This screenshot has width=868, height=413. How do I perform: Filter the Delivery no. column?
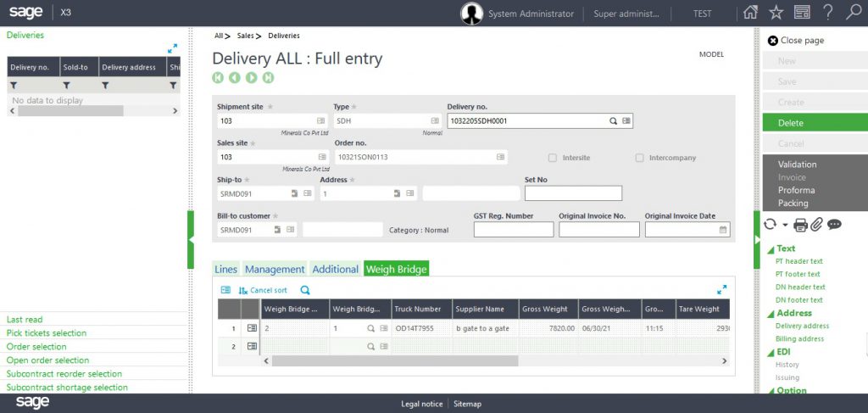(x=14, y=86)
